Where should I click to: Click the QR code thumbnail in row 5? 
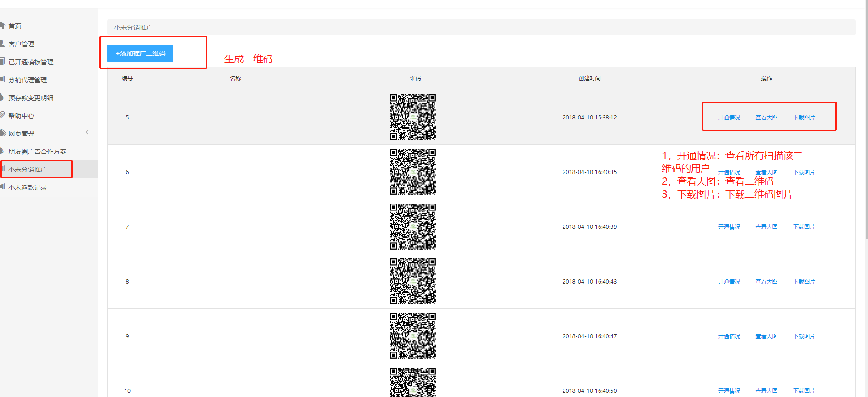[x=412, y=117]
